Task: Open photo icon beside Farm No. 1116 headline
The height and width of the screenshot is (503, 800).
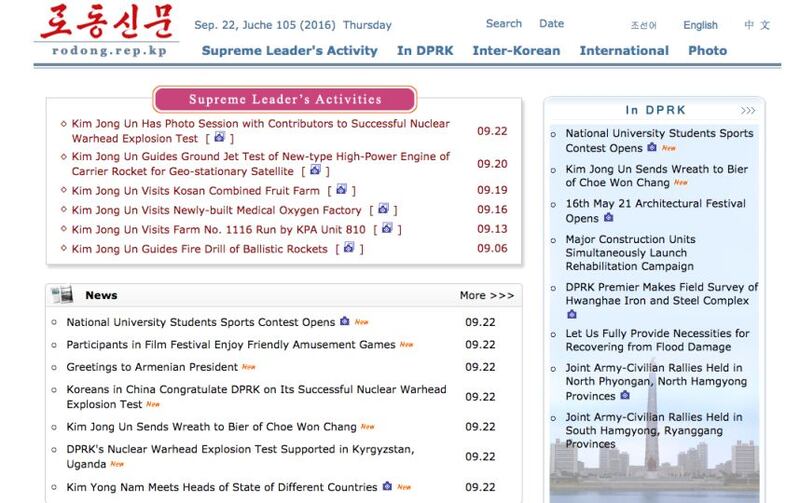Action: (x=387, y=228)
